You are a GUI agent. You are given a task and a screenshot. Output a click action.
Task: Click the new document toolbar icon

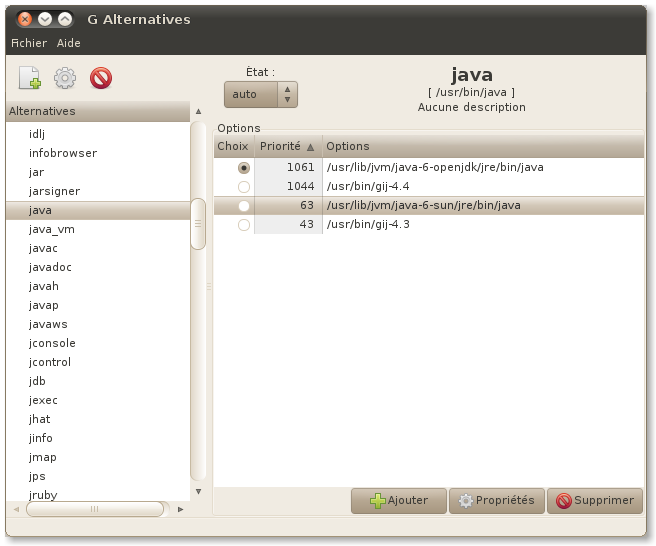pos(29,78)
